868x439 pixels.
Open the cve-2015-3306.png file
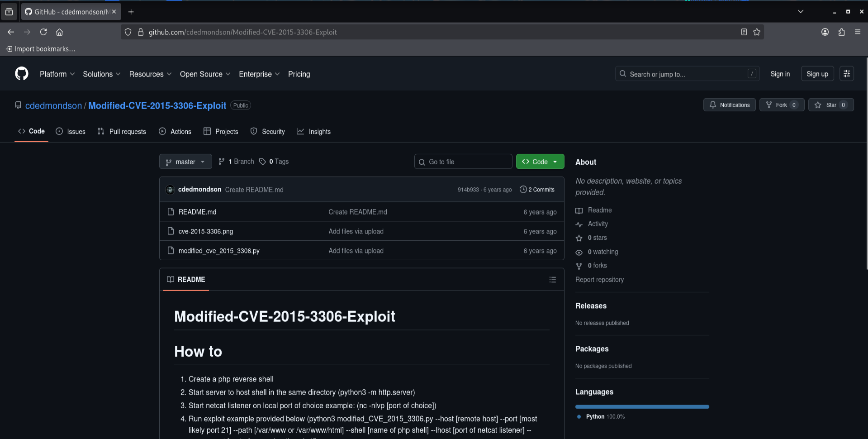tap(206, 231)
